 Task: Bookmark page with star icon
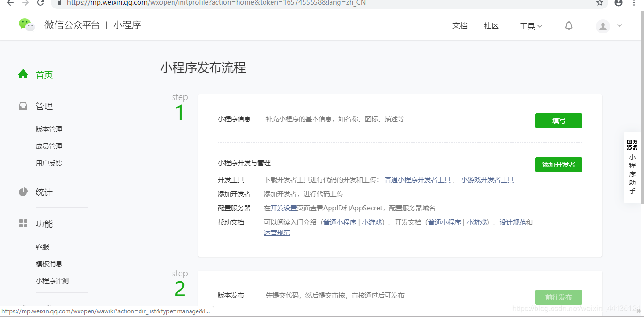[x=600, y=3]
